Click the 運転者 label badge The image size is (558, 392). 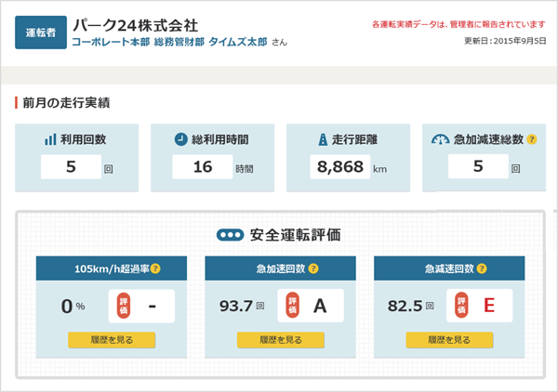40,31
